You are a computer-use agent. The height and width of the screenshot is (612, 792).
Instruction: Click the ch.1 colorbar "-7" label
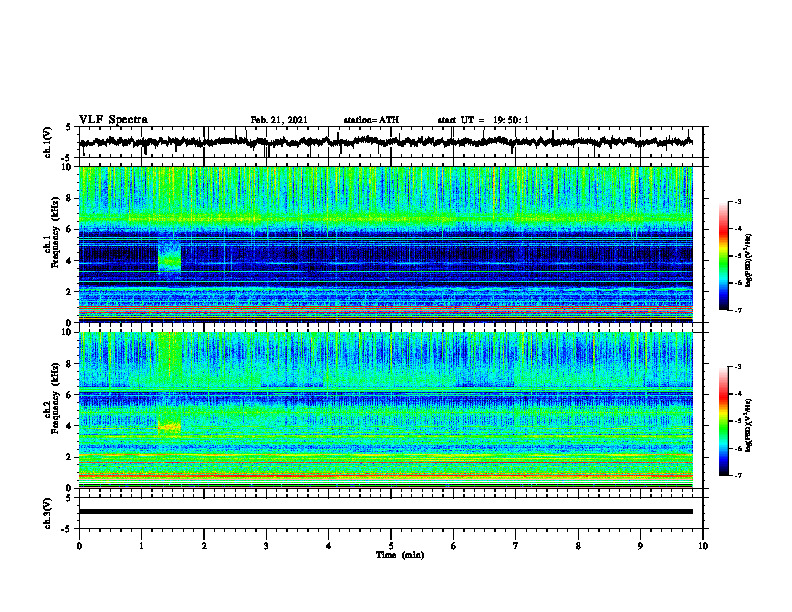pos(737,310)
